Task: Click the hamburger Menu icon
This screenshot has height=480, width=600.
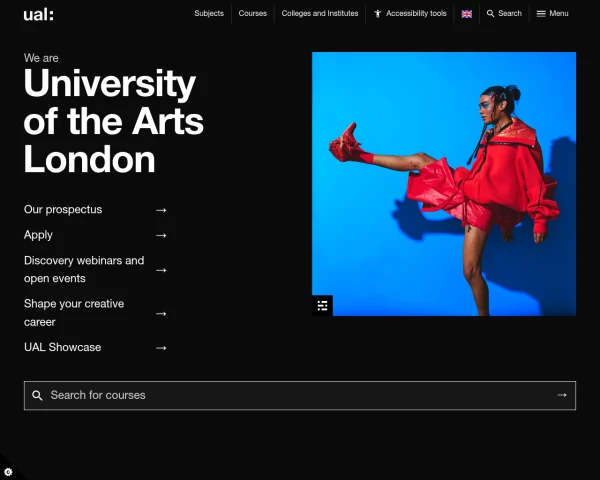Action: (541, 14)
